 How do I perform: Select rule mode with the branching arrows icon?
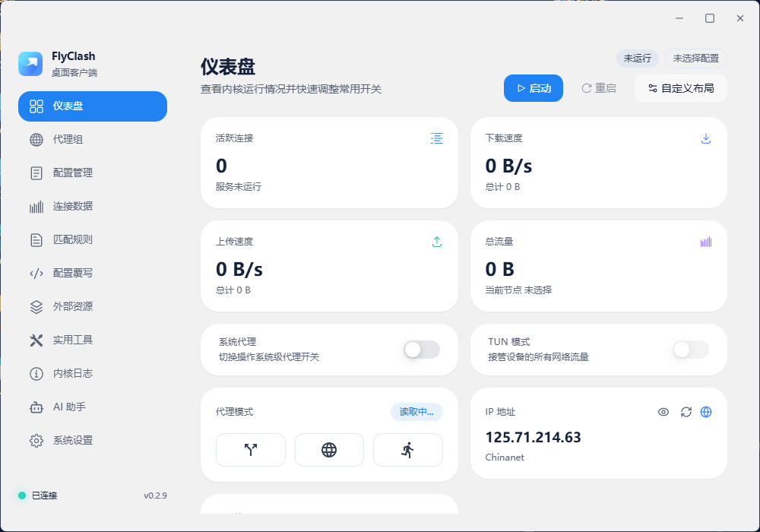(251, 450)
